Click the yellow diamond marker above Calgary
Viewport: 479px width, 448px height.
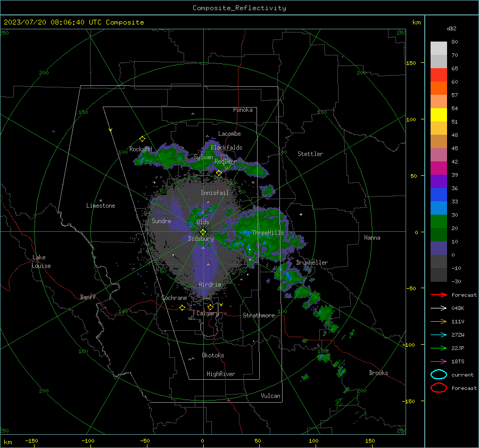(x=210, y=307)
